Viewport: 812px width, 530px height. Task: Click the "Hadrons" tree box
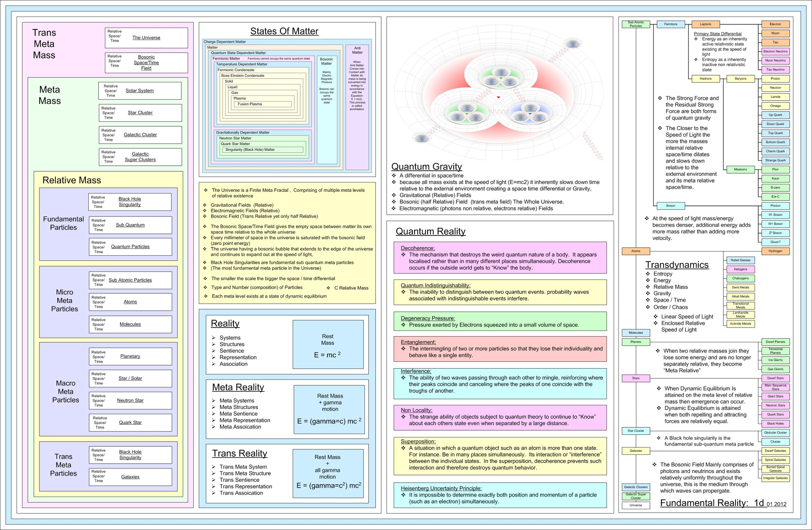[x=705, y=79]
